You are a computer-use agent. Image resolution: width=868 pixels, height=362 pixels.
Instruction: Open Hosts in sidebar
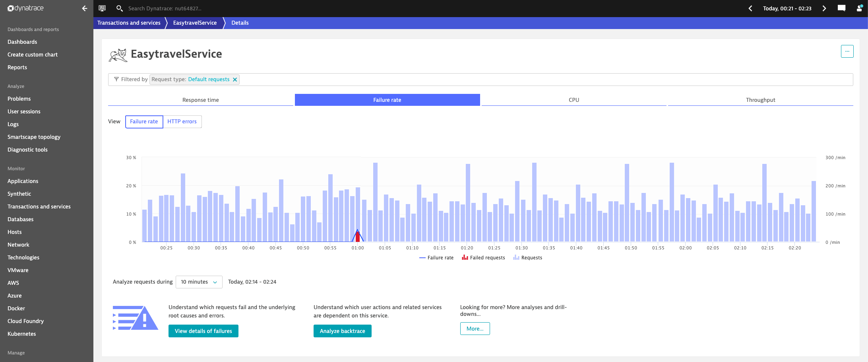(14, 232)
